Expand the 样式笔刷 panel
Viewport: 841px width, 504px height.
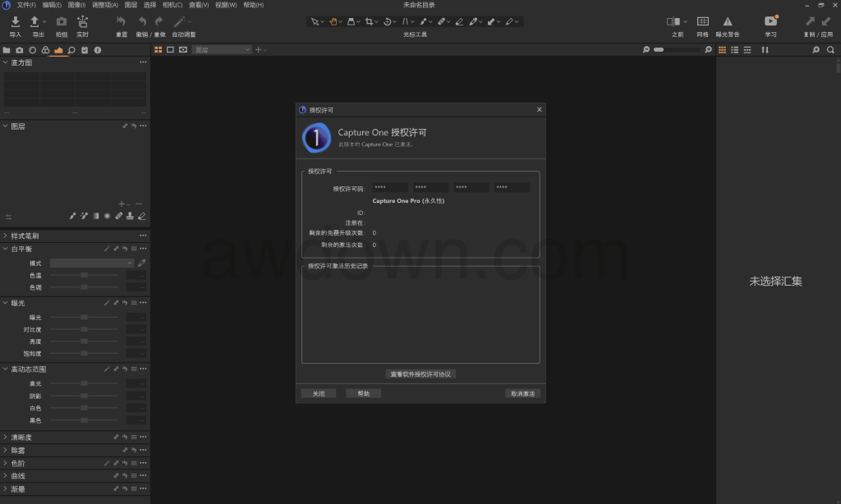click(x=6, y=236)
